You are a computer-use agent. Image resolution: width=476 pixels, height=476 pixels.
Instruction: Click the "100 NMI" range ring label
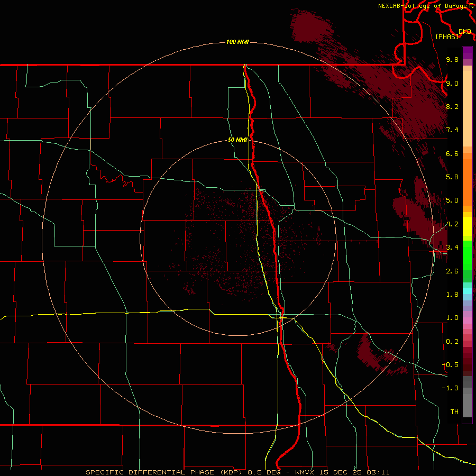point(237,42)
